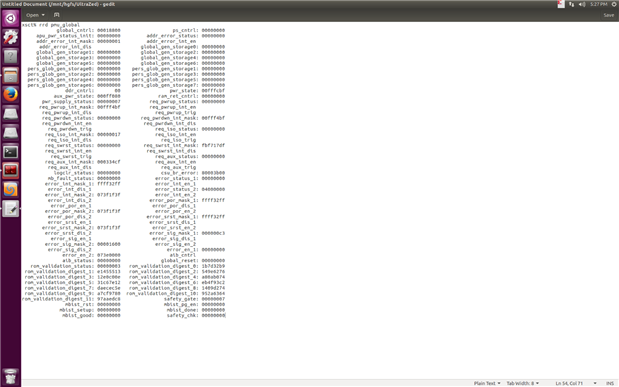
Task: Click the rom_validation_digest_0 value
Action: [x=213, y=266]
